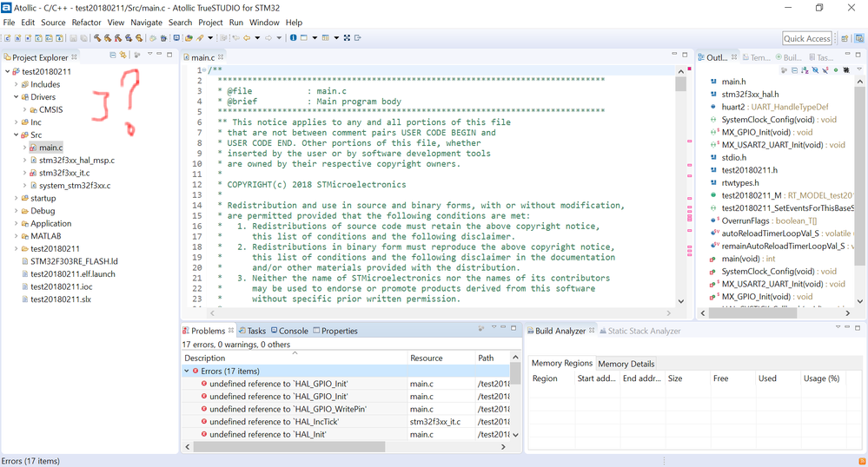Expand the Includes folder
The width and height of the screenshot is (868, 467).
(x=16, y=84)
